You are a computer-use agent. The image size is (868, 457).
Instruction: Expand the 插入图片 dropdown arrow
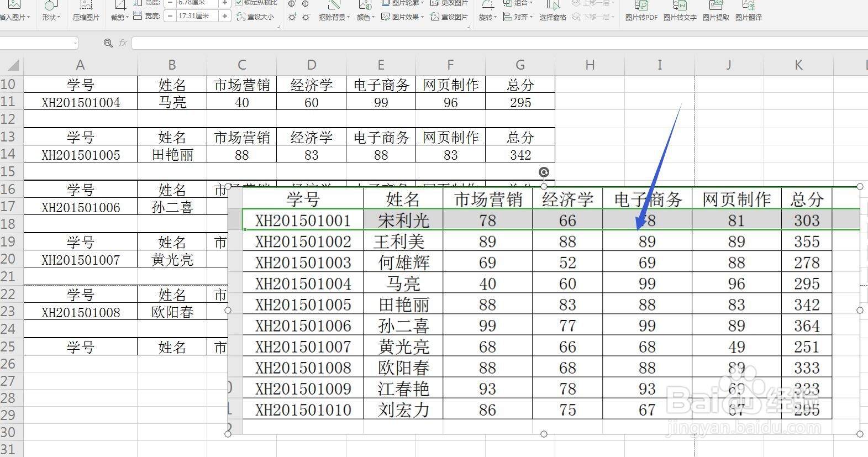tap(28, 17)
